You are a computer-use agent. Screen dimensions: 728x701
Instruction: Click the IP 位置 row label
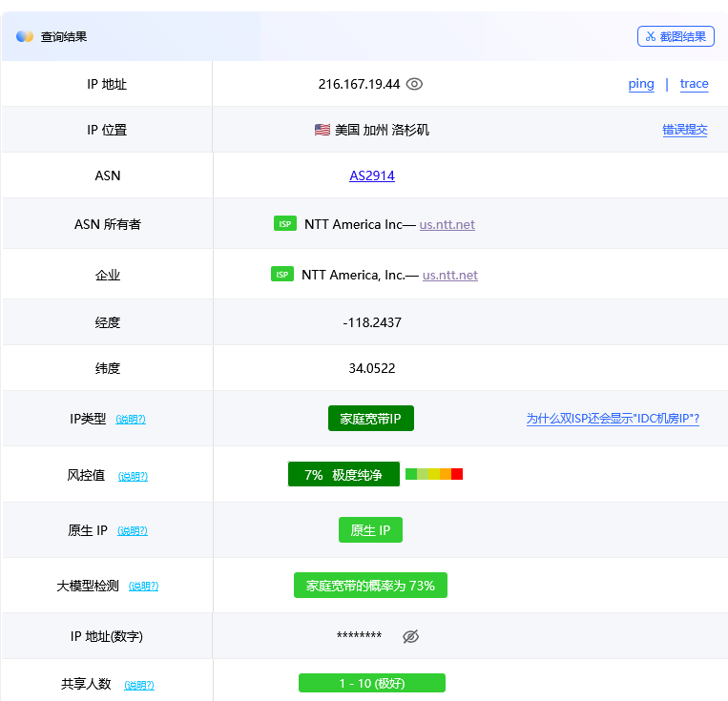point(107,130)
